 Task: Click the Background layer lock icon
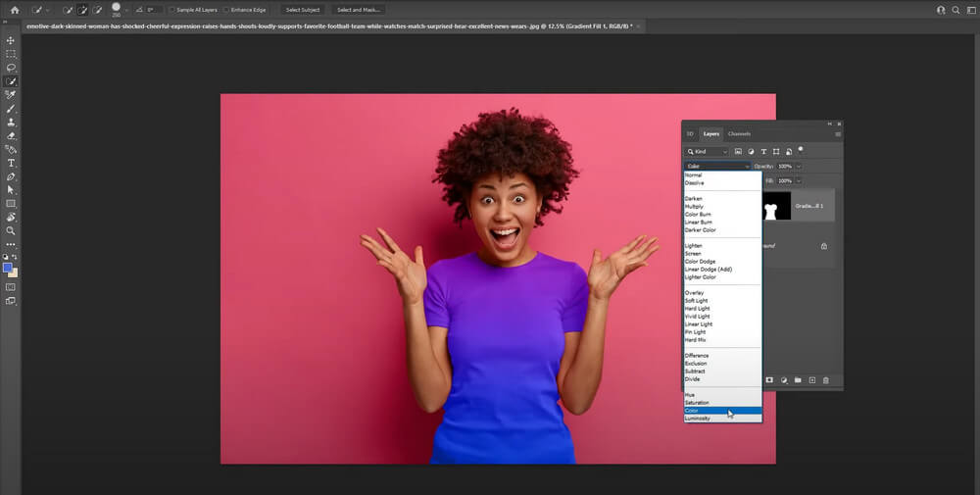pos(824,246)
